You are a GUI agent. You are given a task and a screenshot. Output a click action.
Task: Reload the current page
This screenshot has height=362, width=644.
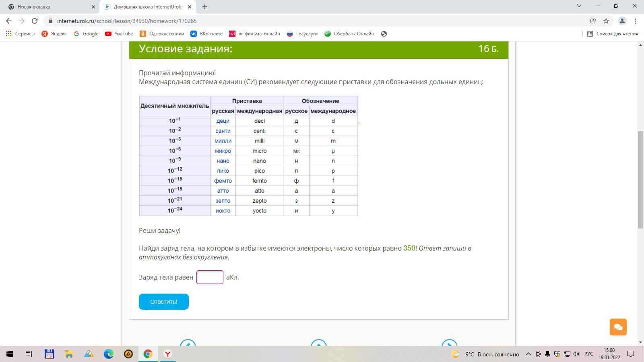point(35,21)
